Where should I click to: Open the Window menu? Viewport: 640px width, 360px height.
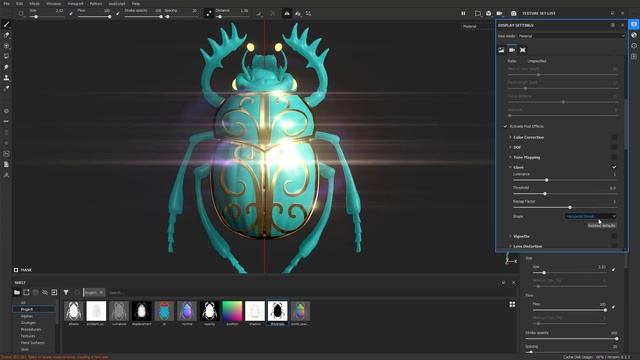(x=53, y=3)
